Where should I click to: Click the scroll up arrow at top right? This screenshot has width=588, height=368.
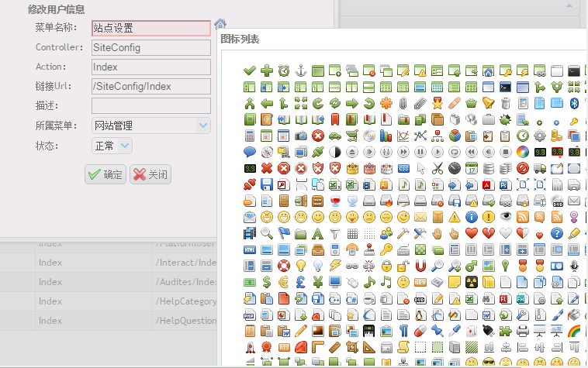click(x=569, y=5)
